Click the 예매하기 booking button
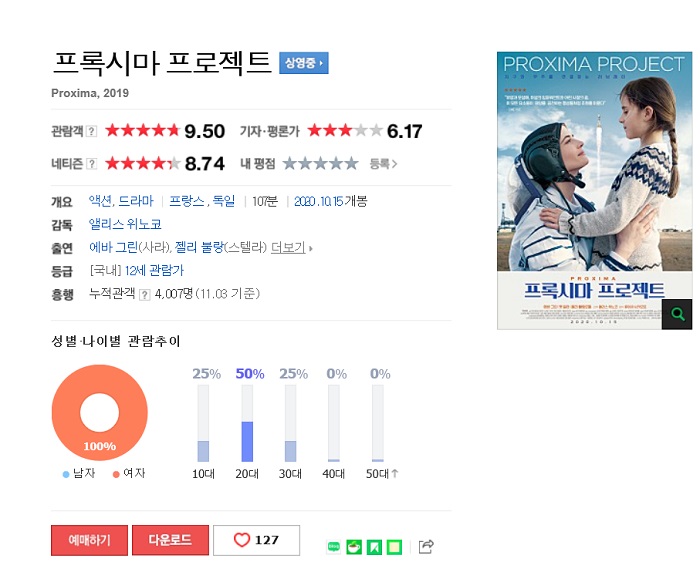Viewport: 700px width, 572px height. (x=89, y=540)
